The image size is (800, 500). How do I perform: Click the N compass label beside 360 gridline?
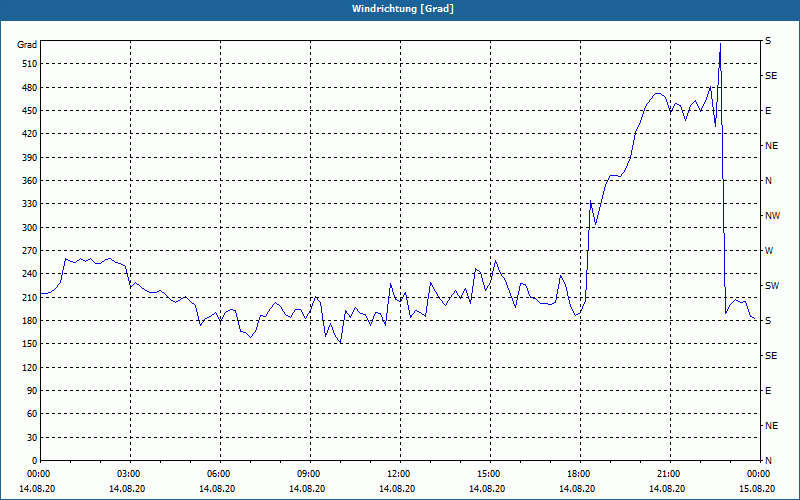pos(769,181)
